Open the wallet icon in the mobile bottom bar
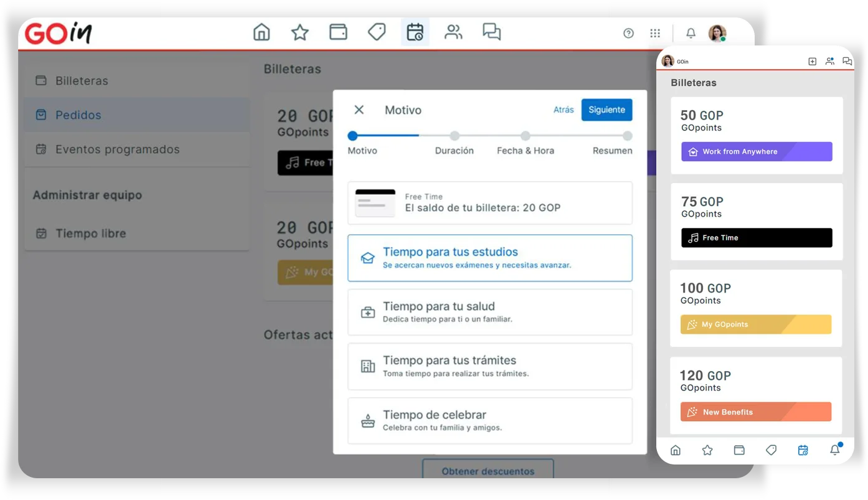This screenshot has height=500, width=868. (x=739, y=450)
